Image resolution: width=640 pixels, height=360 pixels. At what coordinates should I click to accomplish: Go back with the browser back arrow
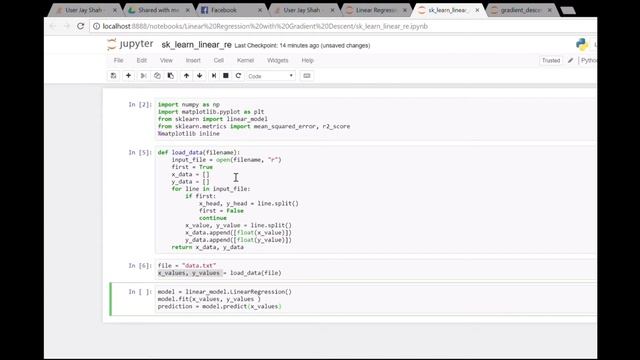coord(53,26)
